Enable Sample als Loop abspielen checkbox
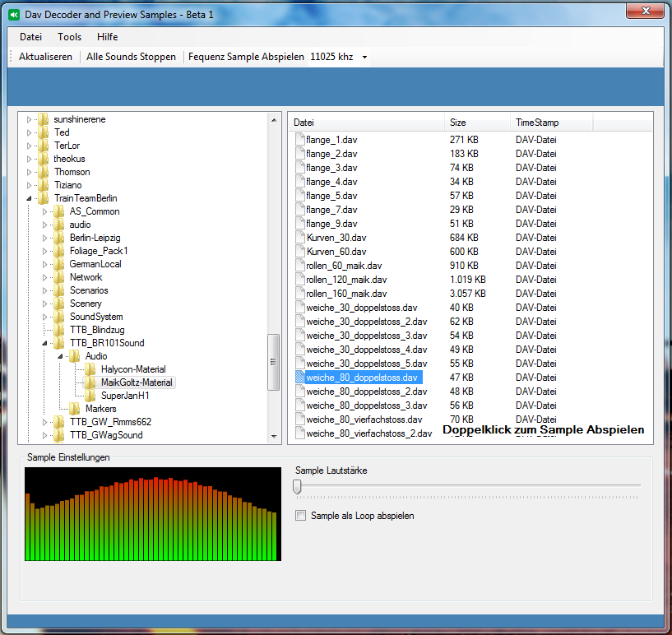 click(302, 516)
